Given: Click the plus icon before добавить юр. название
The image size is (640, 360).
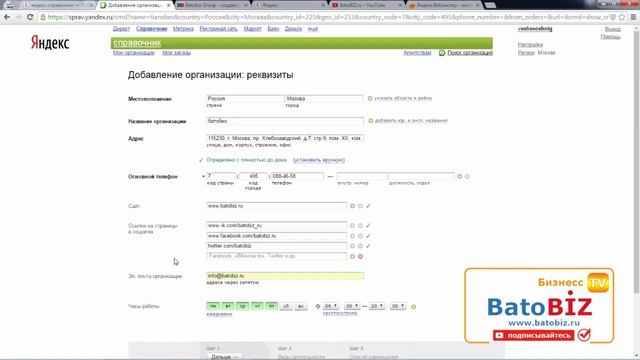Looking at the screenshot, I should pyautogui.click(x=371, y=121).
